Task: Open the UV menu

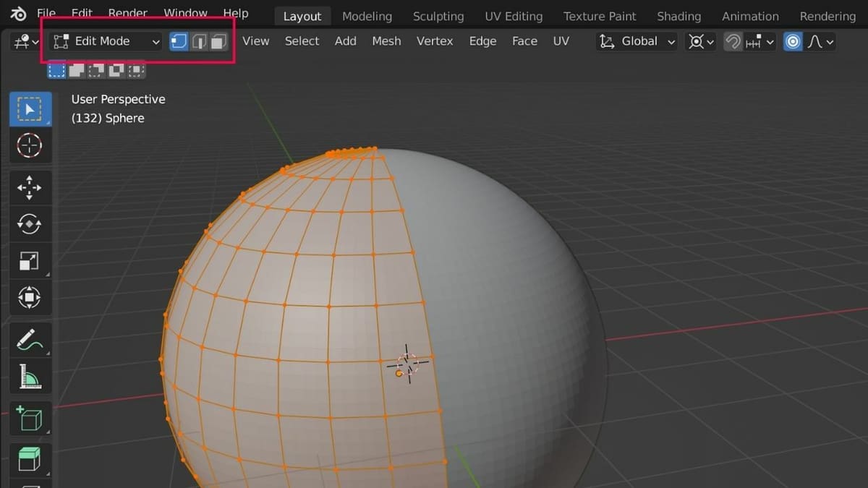Action: tap(561, 41)
